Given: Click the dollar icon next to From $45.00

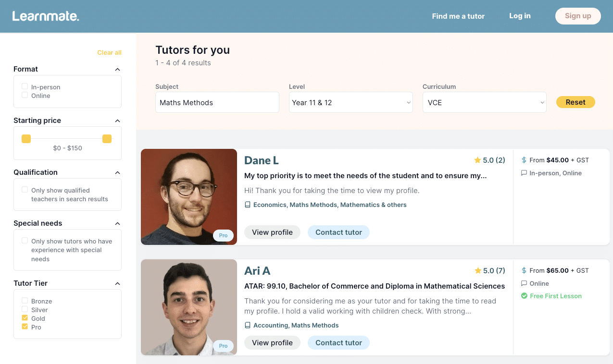Looking at the screenshot, I should [x=524, y=160].
